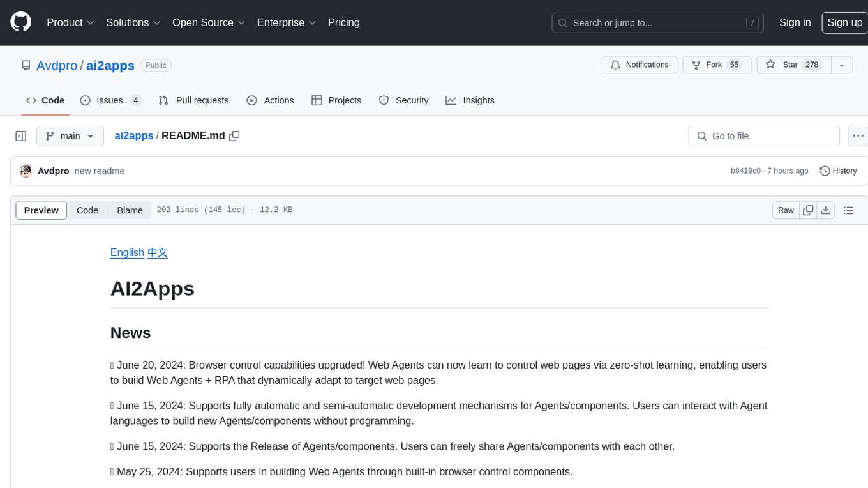The image size is (868, 488).
Task: Open commit b8419c0
Action: [x=745, y=171]
